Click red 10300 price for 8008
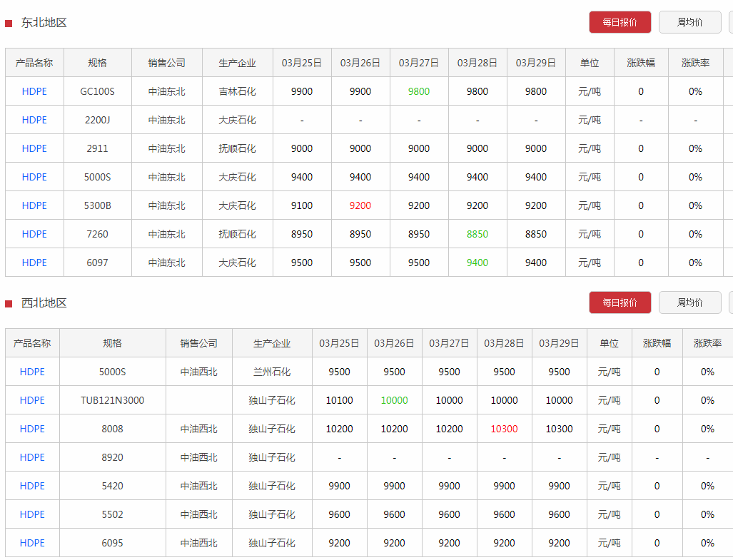The height and width of the screenshot is (560, 733). [505, 429]
